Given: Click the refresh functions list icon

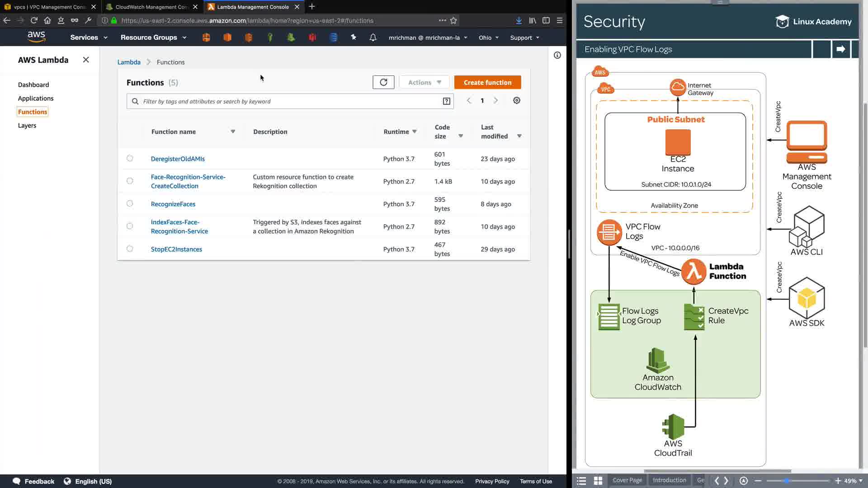Looking at the screenshot, I should (383, 82).
